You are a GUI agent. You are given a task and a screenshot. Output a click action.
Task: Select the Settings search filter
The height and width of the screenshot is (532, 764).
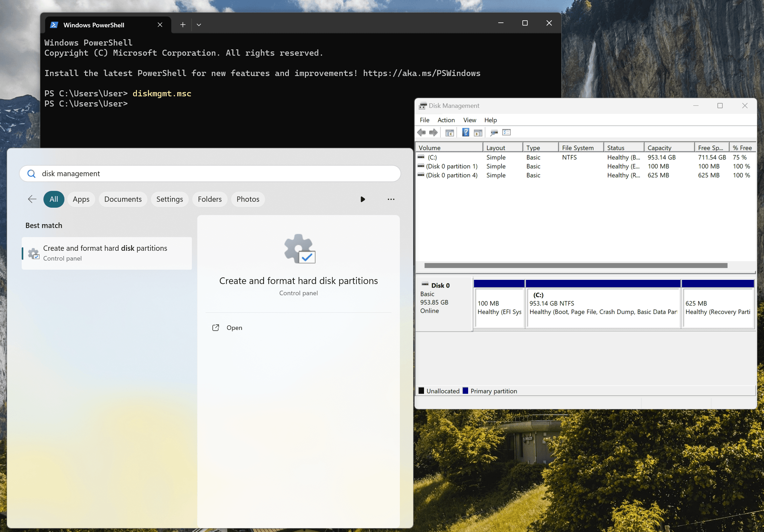coord(169,199)
